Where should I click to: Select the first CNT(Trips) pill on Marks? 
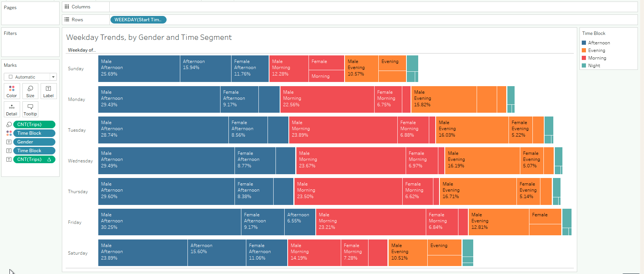click(34, 124)
